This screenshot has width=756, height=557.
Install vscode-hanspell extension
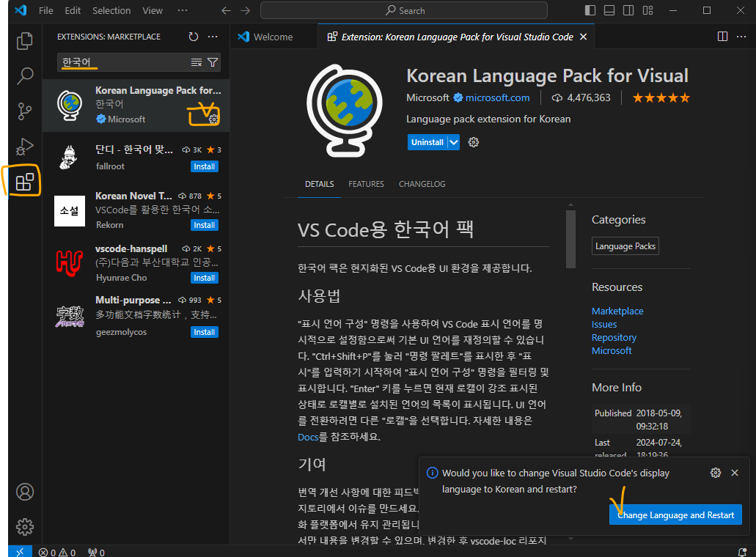(x=205, y=278)
